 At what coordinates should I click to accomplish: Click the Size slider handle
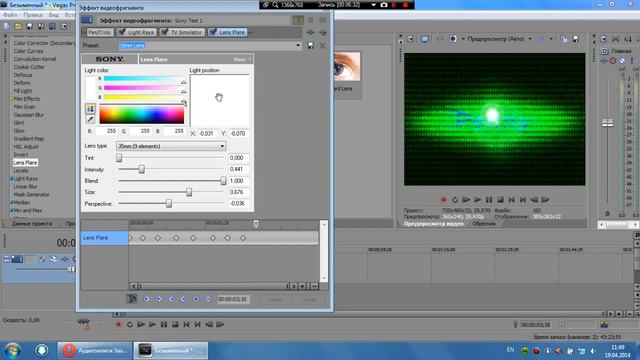tap(189, 192)
